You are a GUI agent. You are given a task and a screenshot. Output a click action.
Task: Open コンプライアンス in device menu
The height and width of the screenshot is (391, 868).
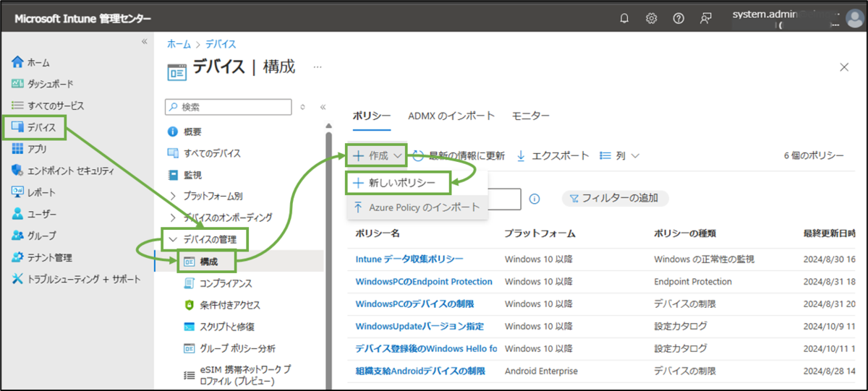click(x=217, y=283)
